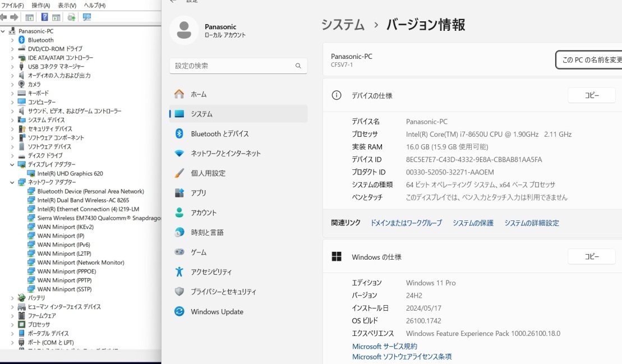This screenshot has height=364, width=622.
Task: Open ゲーム settings
Action: click(x=238, y=252)
